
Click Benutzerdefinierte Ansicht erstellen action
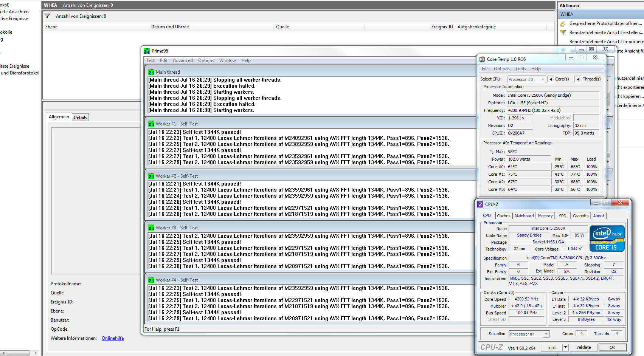tap(606, 33)
